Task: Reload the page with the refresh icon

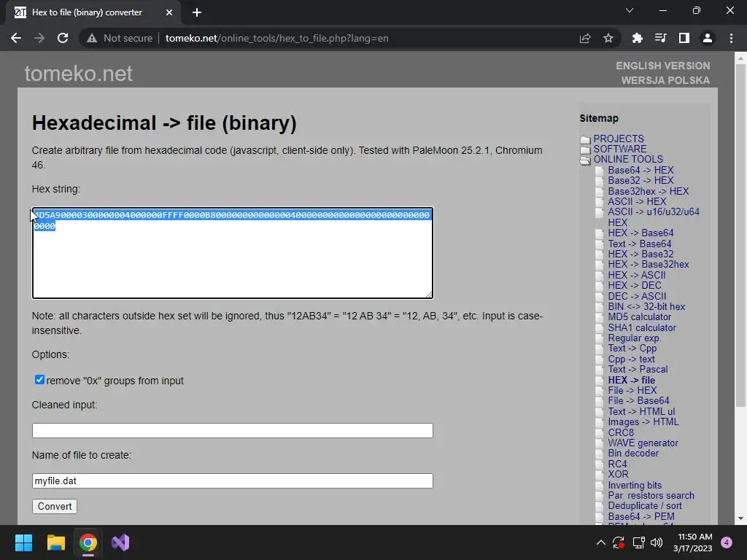Action: 63,38
